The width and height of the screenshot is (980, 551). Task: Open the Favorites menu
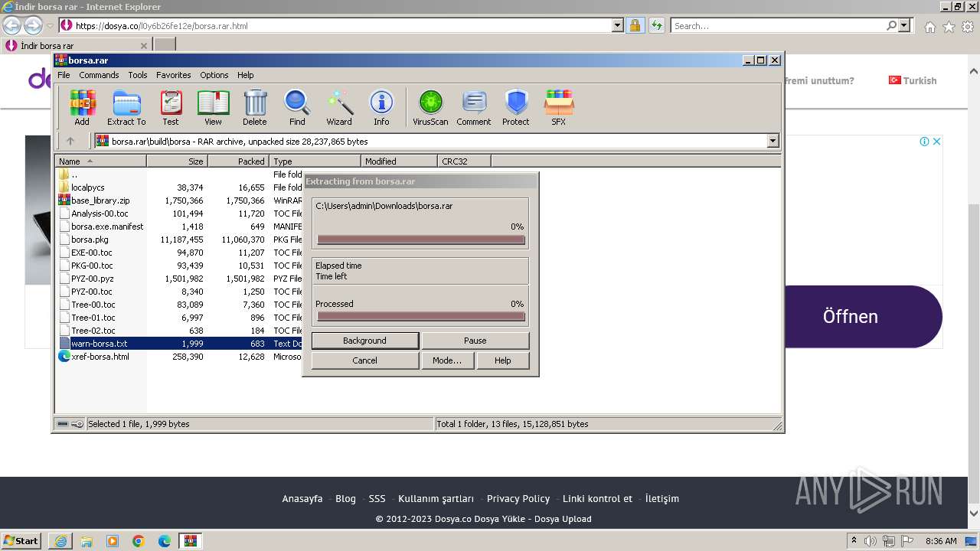click(x=174, y=75)
